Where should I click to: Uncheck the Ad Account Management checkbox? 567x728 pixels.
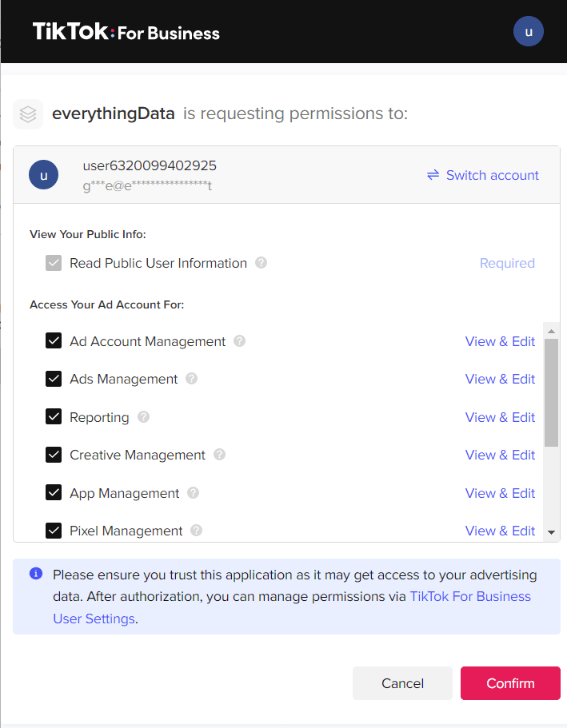(54, 341)
